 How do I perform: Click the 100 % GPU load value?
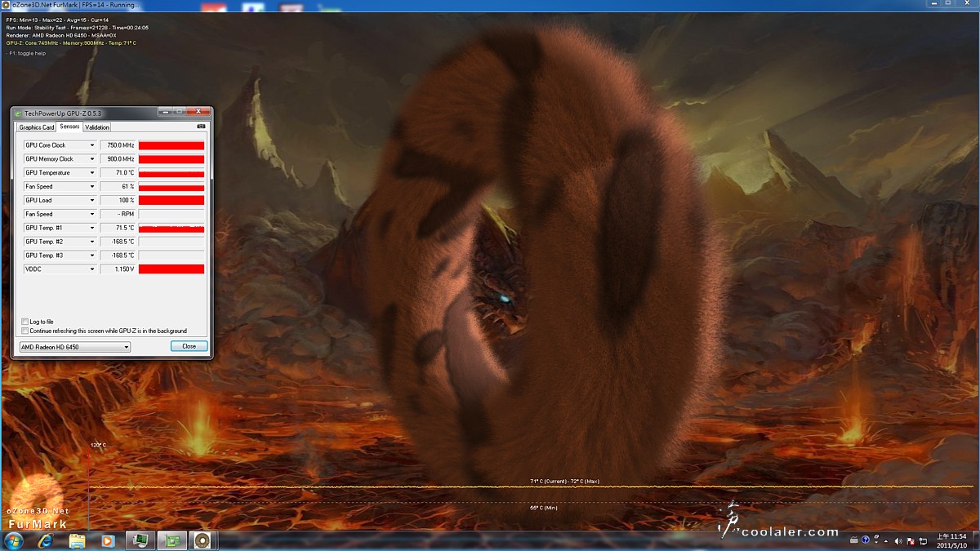[118, 200]
